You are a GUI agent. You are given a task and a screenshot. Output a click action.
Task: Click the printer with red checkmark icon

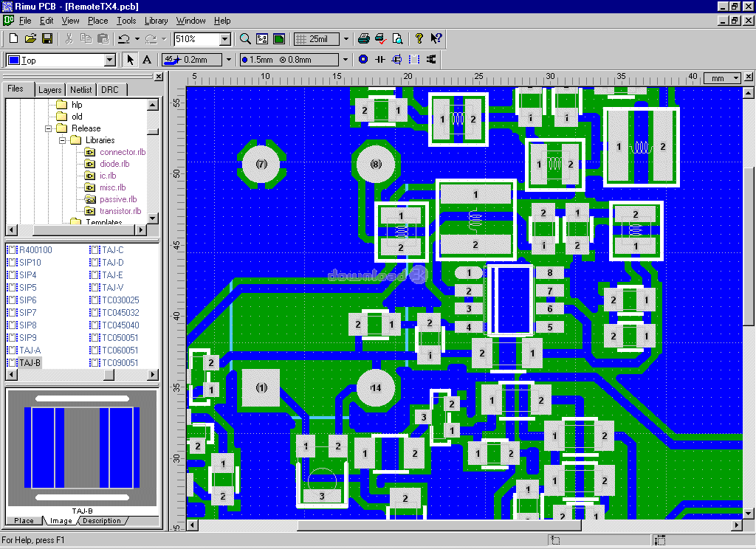coord(381,38)
